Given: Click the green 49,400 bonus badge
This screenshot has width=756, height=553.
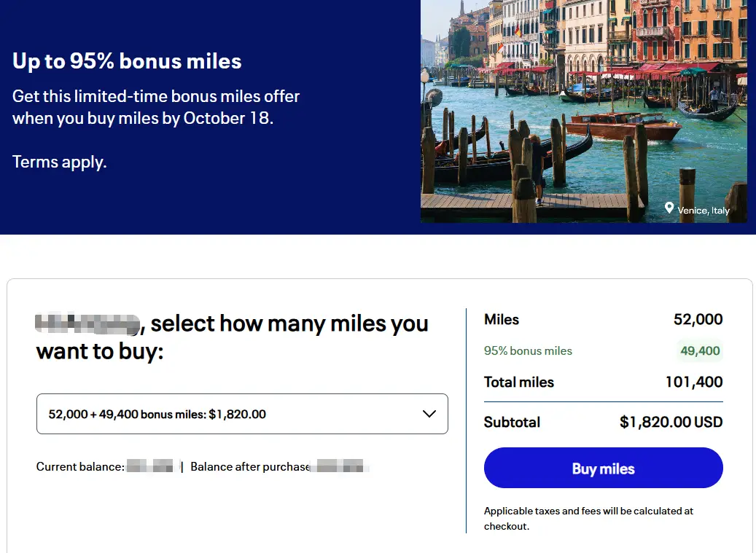Looking at the screenshot, I should point(700,350).
